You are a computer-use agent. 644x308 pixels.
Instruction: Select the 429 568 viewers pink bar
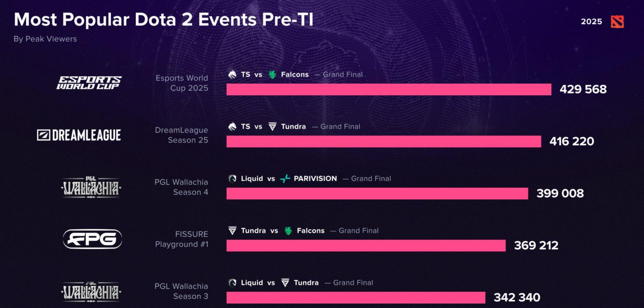(389, 89)
